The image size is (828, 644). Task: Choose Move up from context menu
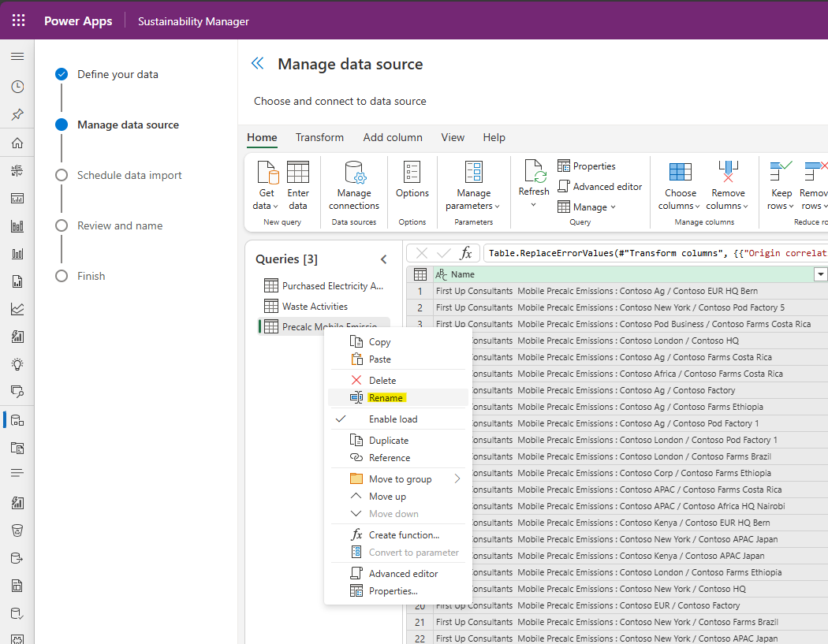[398, 496]
